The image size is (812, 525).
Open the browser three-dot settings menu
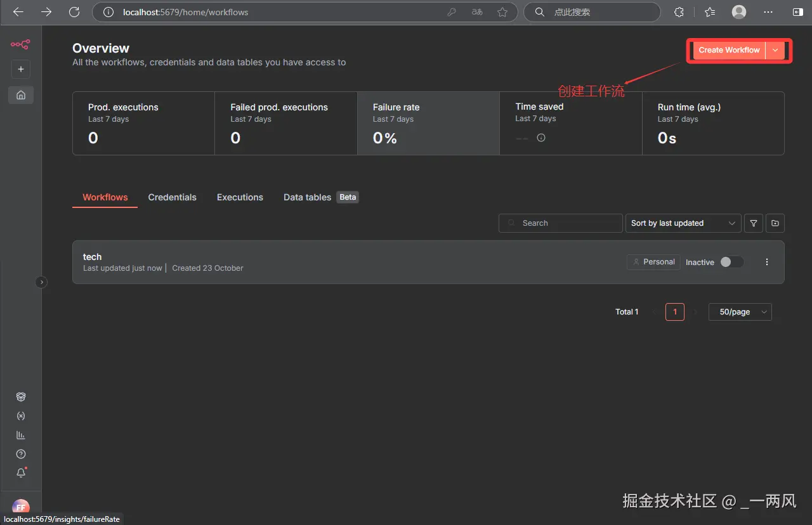click(768, 12)
